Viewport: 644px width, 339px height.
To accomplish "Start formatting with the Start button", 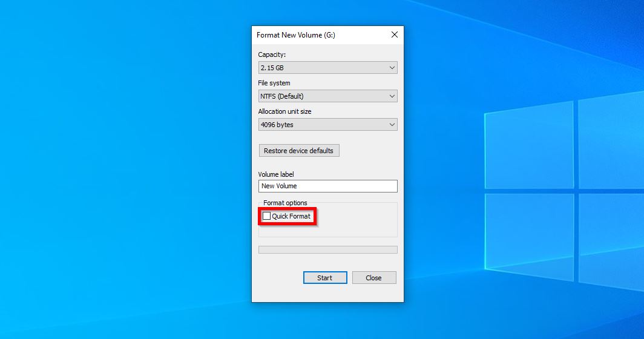I will click(x=325, y=278).
